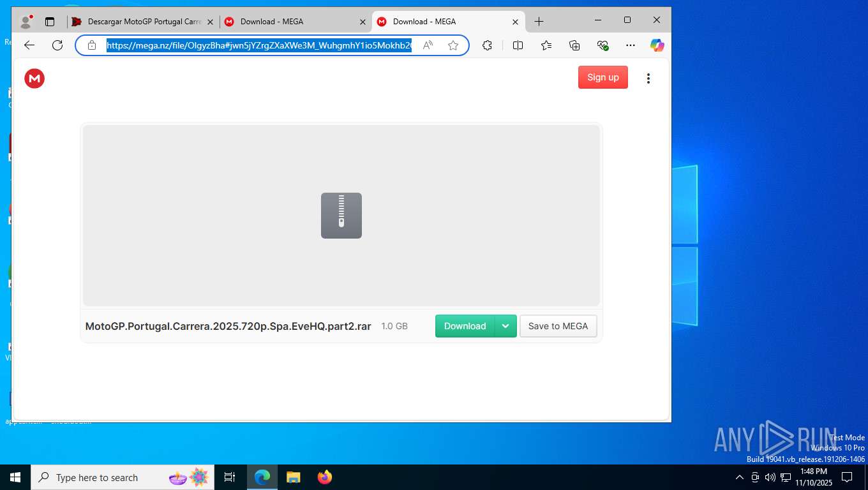Viewport: 868px width, 490px height.
Task: Close the active Download - MEGA tab
Action: pos(515,22)
